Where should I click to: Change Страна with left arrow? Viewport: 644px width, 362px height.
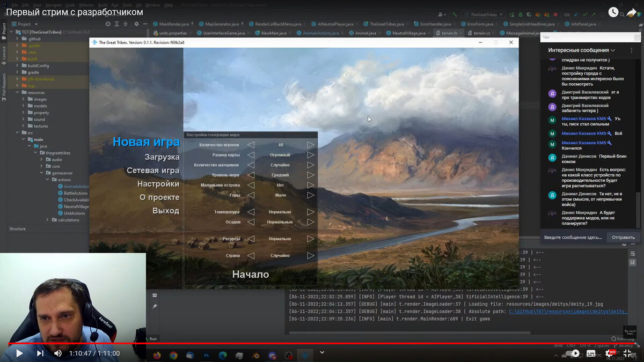251,256
